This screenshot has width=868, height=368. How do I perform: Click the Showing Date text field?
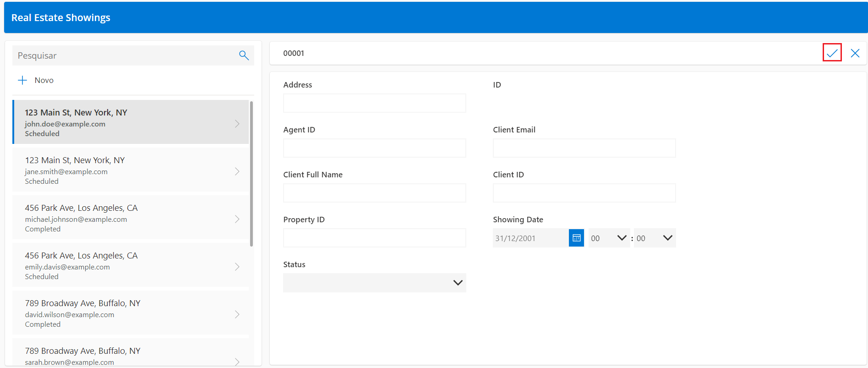[530, 238]
